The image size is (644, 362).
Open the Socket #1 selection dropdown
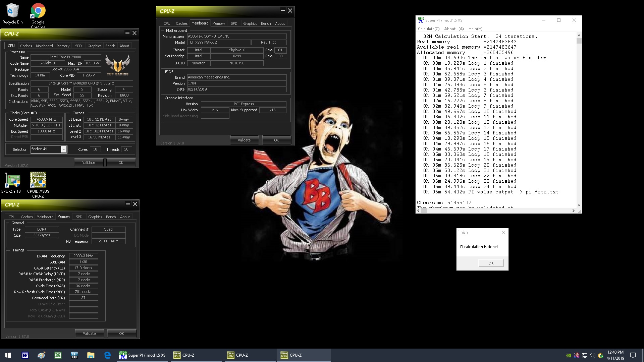click(x=64, y=149)
